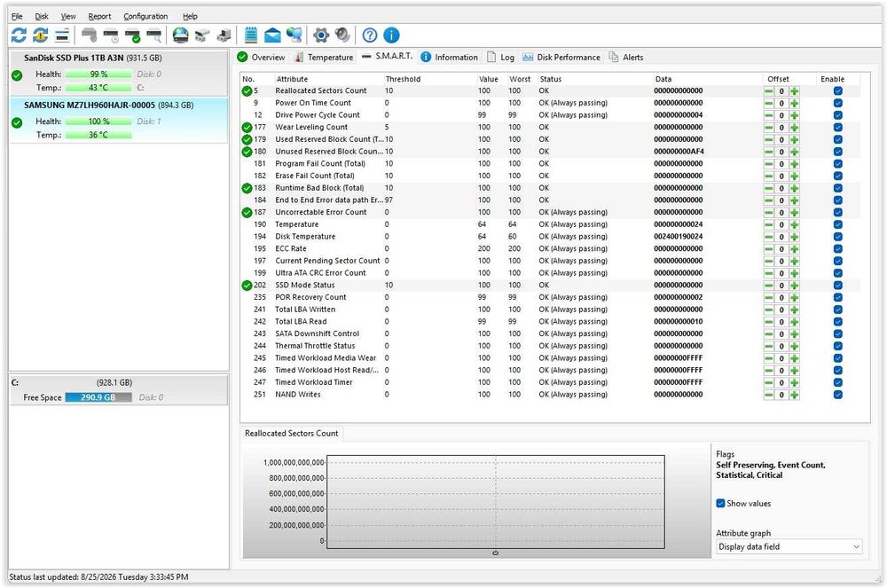The image size is (887, 588).
Task: Switch to the Disk Performance tab
Action: 561,57
